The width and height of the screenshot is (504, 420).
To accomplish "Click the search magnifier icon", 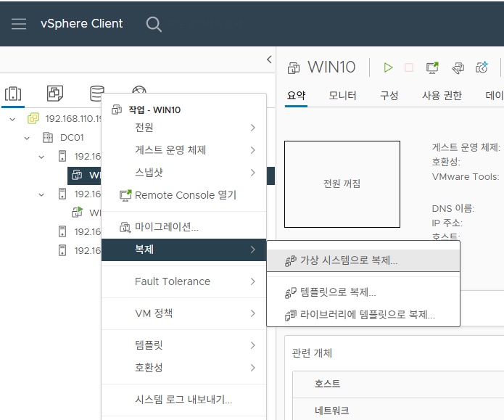I will pyautogui.click(x=154, y=24).
